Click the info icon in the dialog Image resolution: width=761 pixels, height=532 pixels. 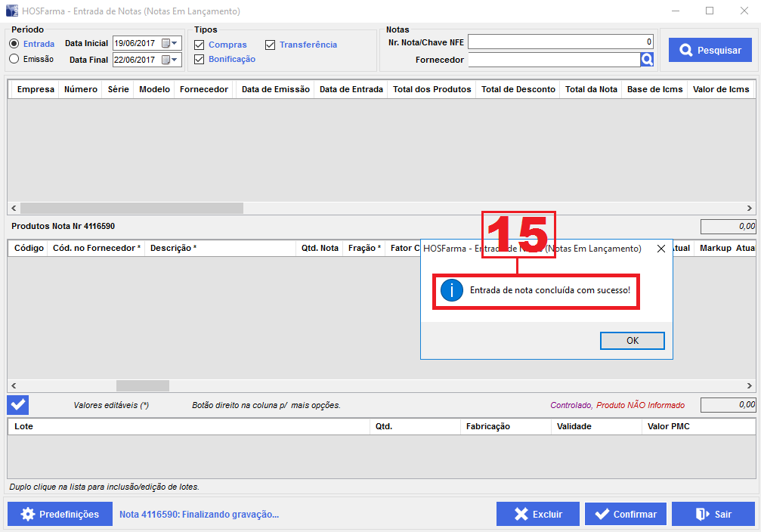pos(451,290)
